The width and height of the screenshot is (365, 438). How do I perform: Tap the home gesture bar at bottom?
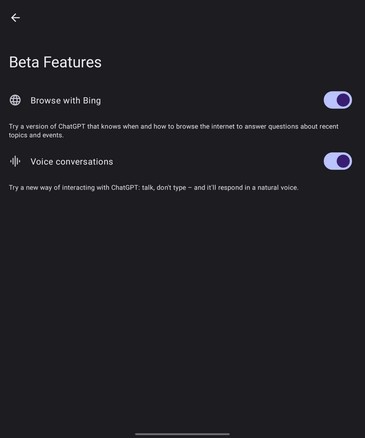click(x=182, y=434)
